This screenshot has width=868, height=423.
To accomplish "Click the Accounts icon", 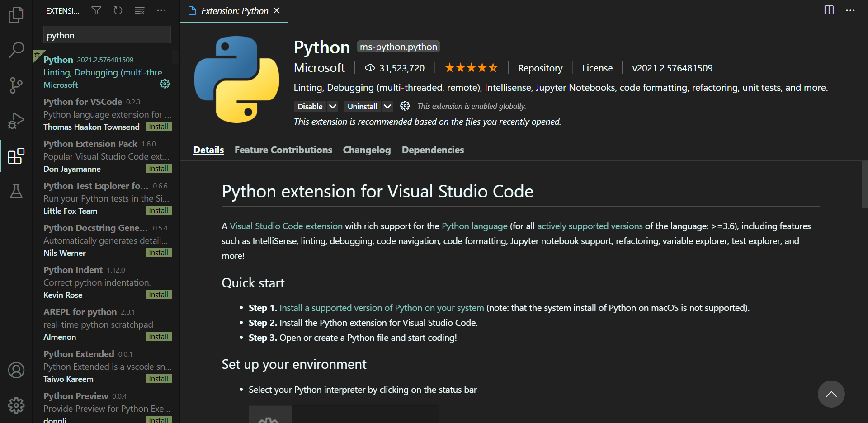I will 16,370.
